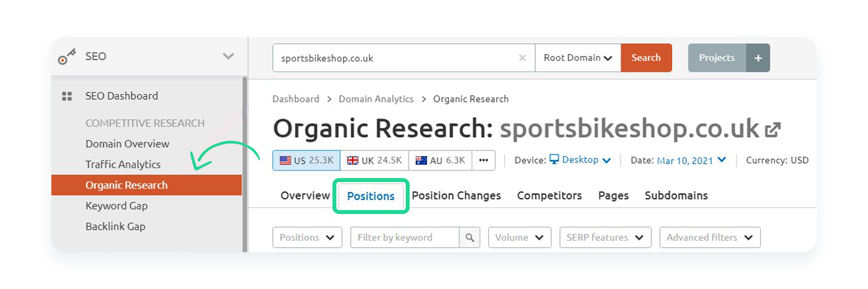The image size is (868, 289).
Task: Switch to the Overview tab
Action: [305, 196]
